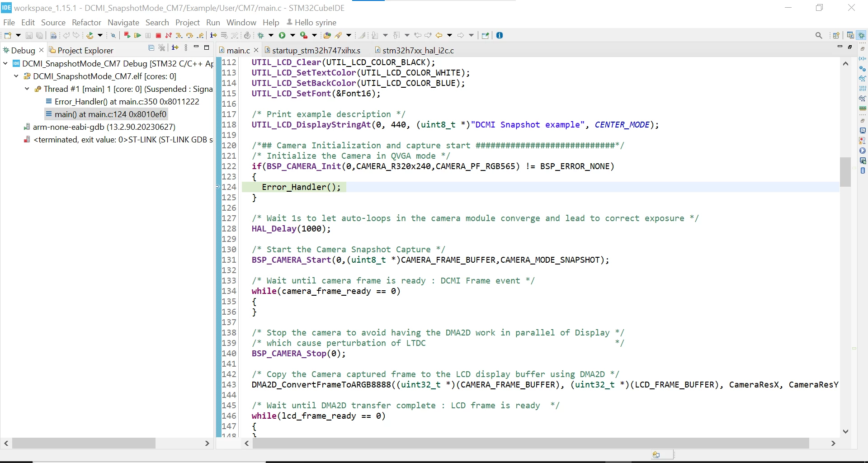
Task: Open the Navigate menu
Action: click(123, 23)
